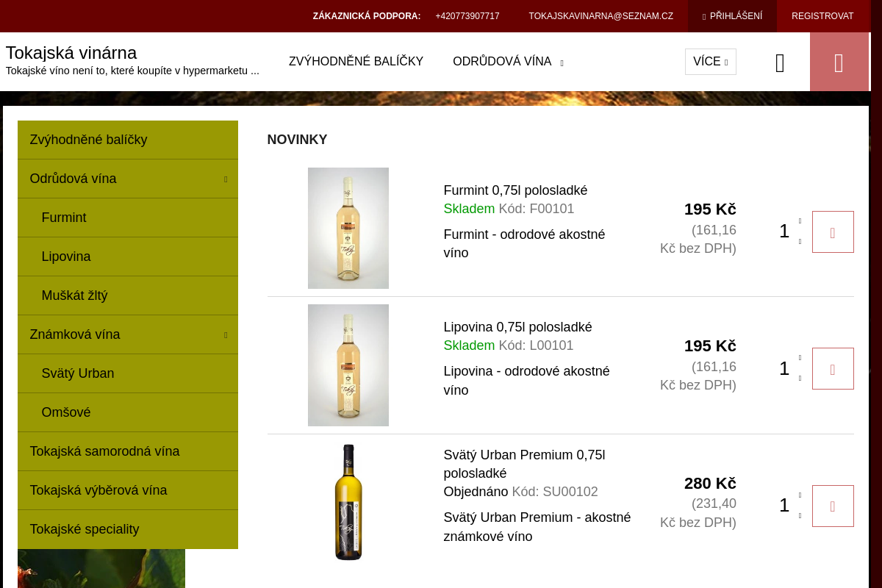Viewport: 882px width, 588px height.
Task: Collapse Známková vína category in sidebar
Action: 226,335
